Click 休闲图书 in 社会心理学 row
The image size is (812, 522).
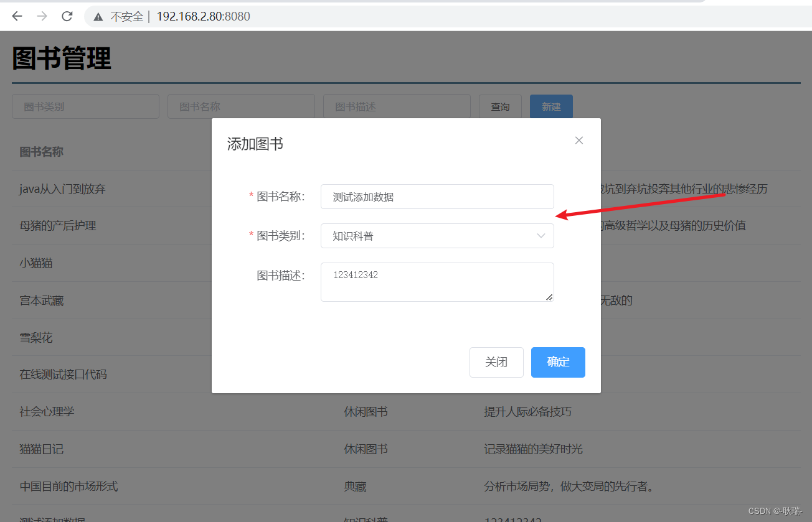coord(366,412)
